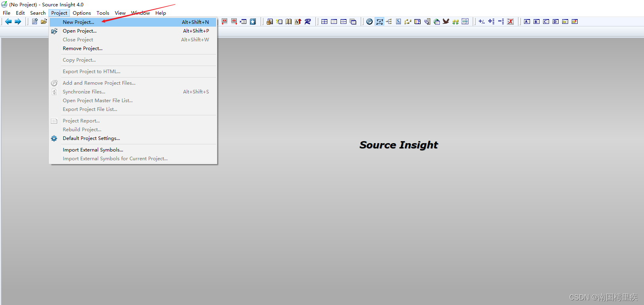Click the Go Back blue arrow
Viewport: 644px width, 305px height.
[x=8, y=21]
